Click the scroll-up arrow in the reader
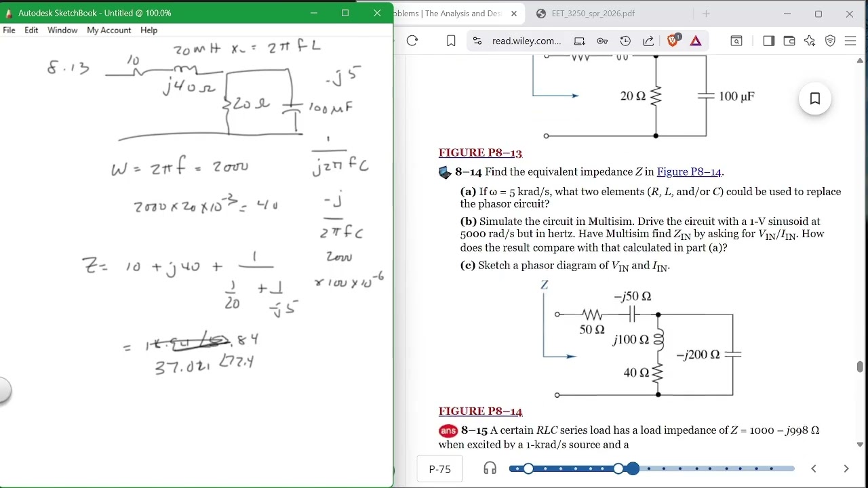Screen dimensions: 868x488 861,60
